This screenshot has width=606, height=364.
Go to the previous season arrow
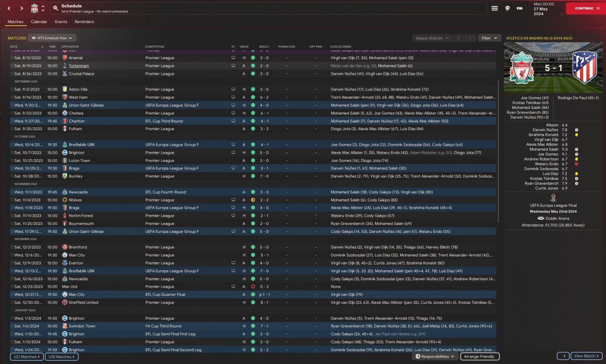pos(458,38)
